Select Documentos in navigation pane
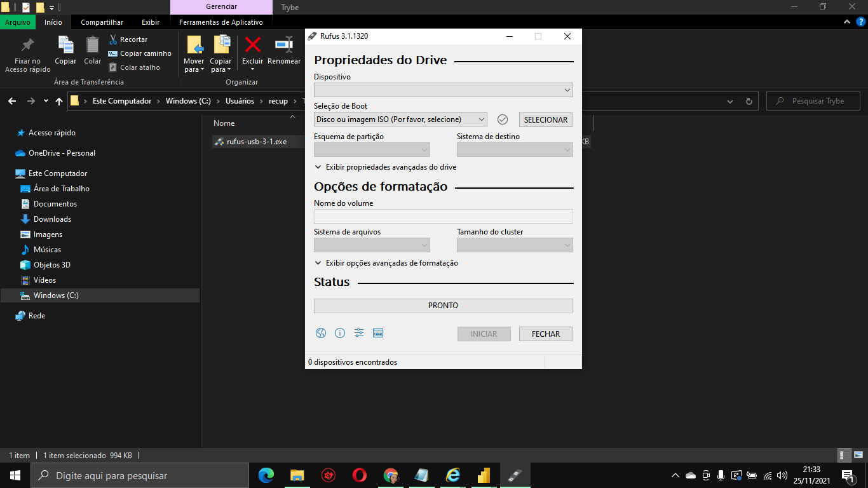The width and height of the screenshot is (868, 488). 55,204
